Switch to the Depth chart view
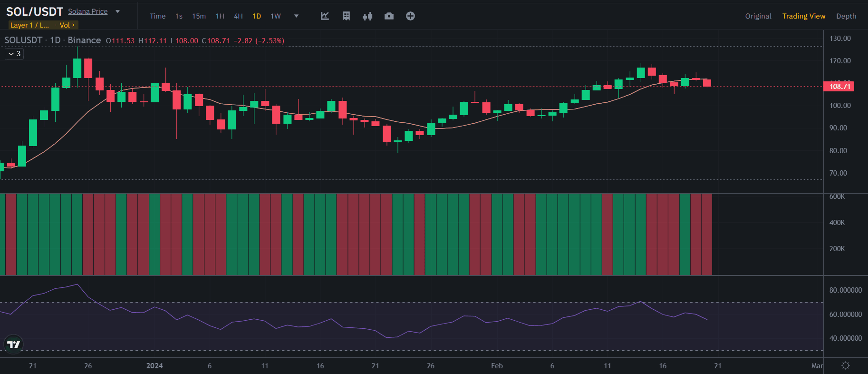The width and height of the screenshot is (868, 374). point(846,16)
